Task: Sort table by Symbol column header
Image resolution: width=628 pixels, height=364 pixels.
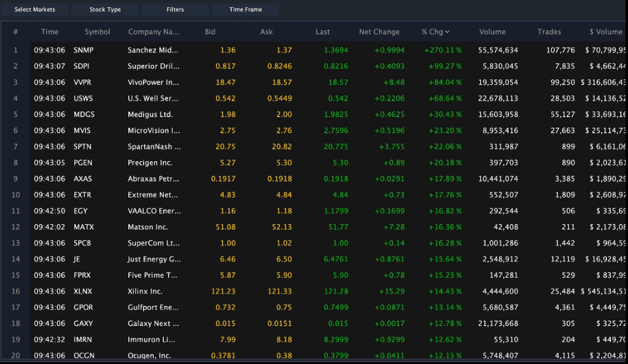Action: [x=98, y=32]
